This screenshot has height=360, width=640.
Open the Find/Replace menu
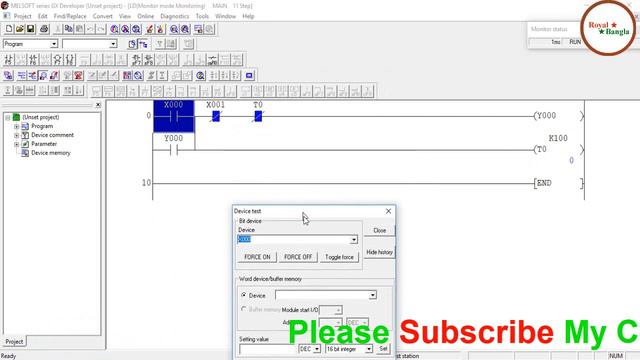(x=70, y=16)
